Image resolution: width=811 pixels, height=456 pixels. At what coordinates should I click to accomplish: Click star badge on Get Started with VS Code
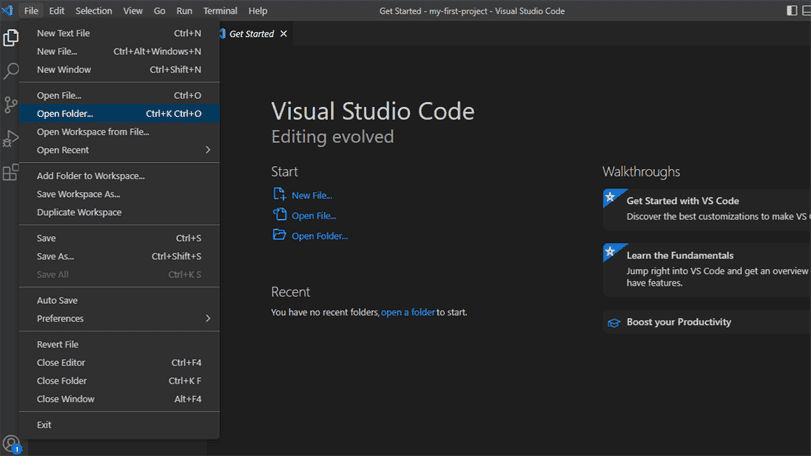[x=611, y=197]
